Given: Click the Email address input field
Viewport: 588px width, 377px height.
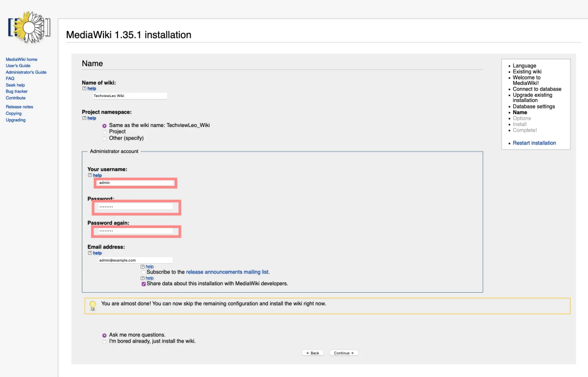Looking at the screenshot, I should click(135, 260).
